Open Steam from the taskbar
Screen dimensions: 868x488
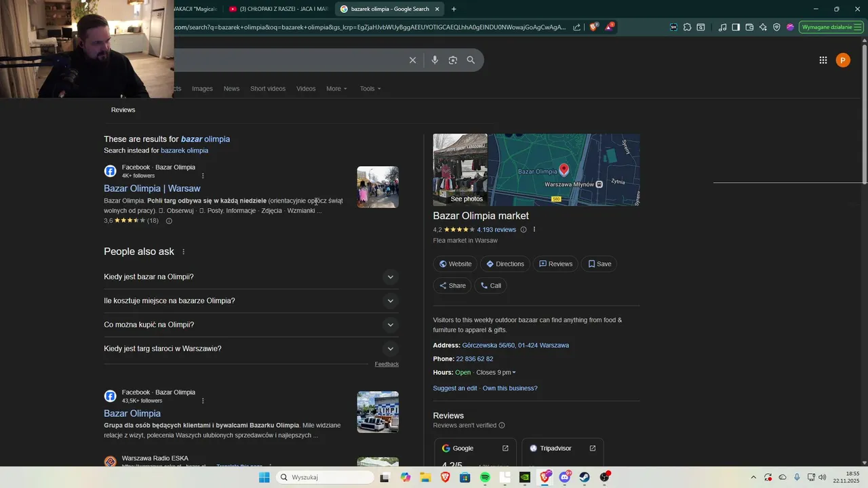pos(585,477)
